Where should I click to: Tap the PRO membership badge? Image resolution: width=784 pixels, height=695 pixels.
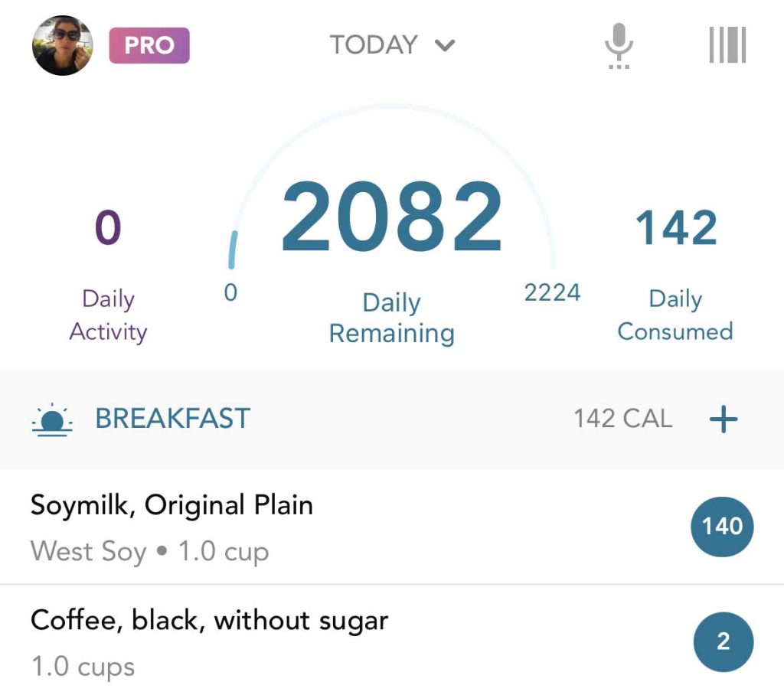pos(149,45)
